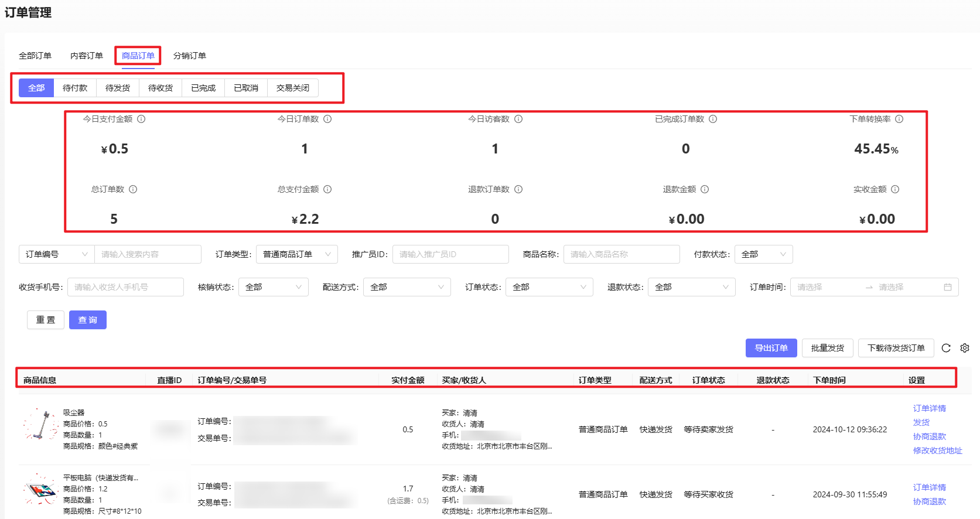This screenshot has width=980, height=519.
Task: Select the 待付款 status filter
Action: coord(75,88)
